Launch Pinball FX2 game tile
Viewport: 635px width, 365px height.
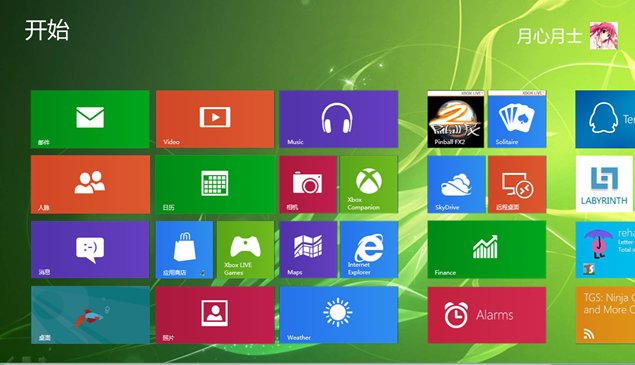point(456,119)
